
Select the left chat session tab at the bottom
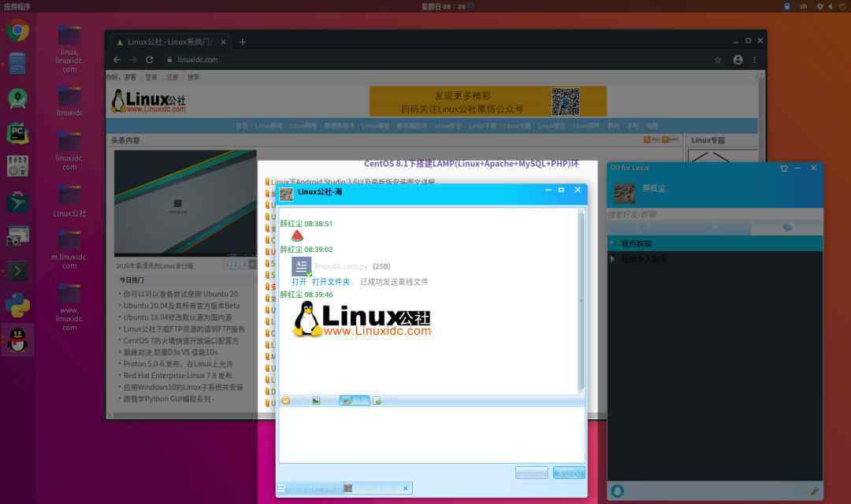pos(310,488)
